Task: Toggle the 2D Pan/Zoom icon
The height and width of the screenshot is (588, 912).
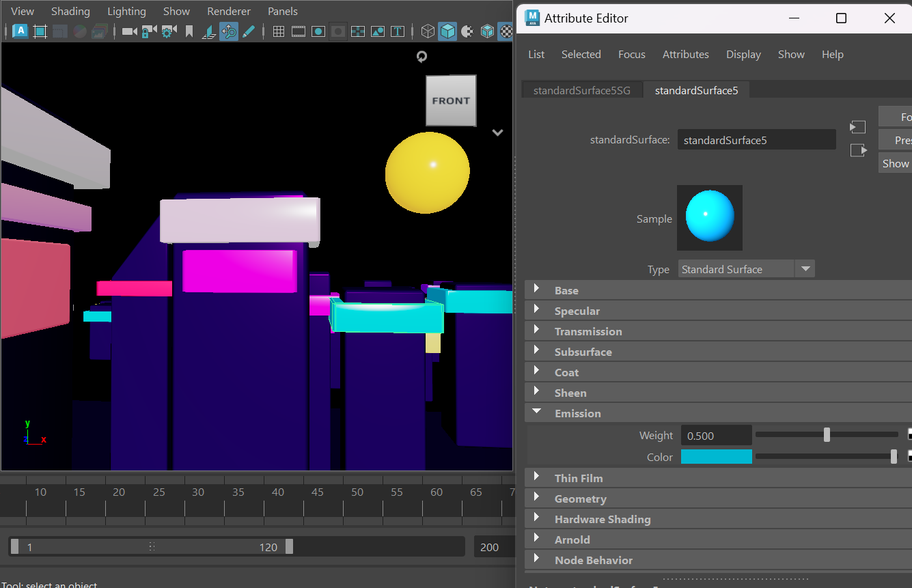Action: click(x=229, y=31)
